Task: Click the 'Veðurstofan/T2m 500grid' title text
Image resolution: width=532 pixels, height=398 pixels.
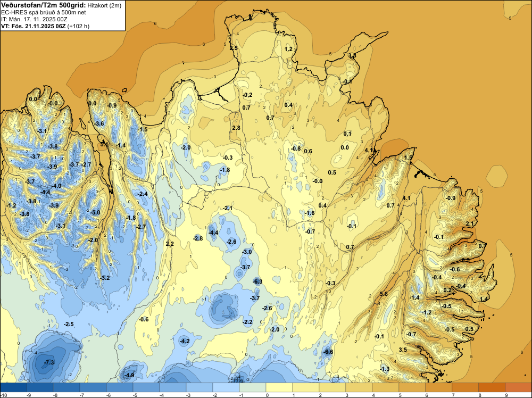Action: [x=44, y=5]
